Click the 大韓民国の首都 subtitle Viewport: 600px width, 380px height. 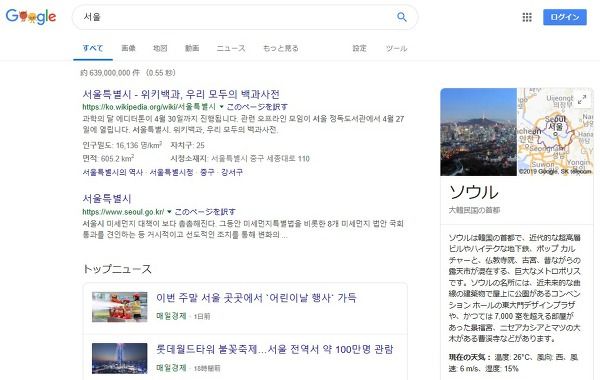(x=474, y=210)
